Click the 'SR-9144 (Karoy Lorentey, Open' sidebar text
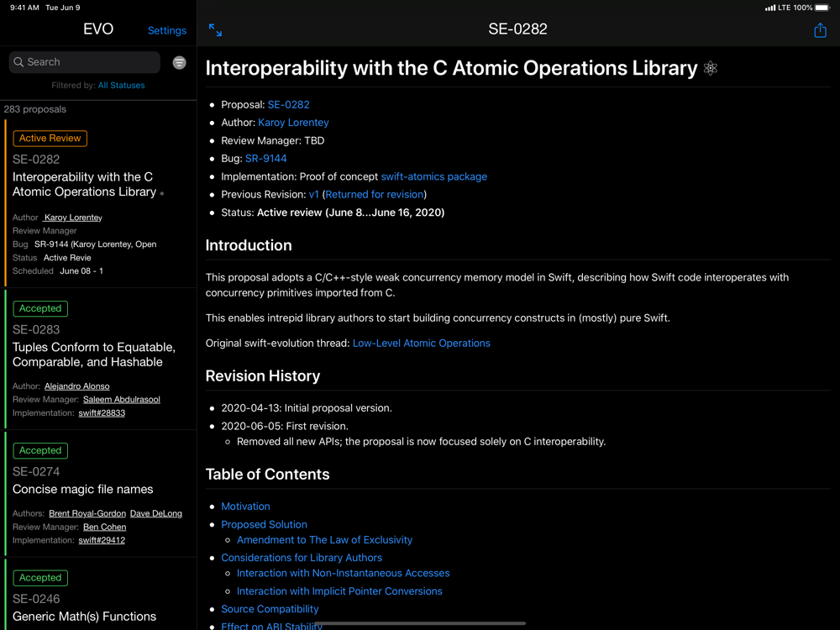The height and width of the screenshot is (630, 840). tap(96, 244)
